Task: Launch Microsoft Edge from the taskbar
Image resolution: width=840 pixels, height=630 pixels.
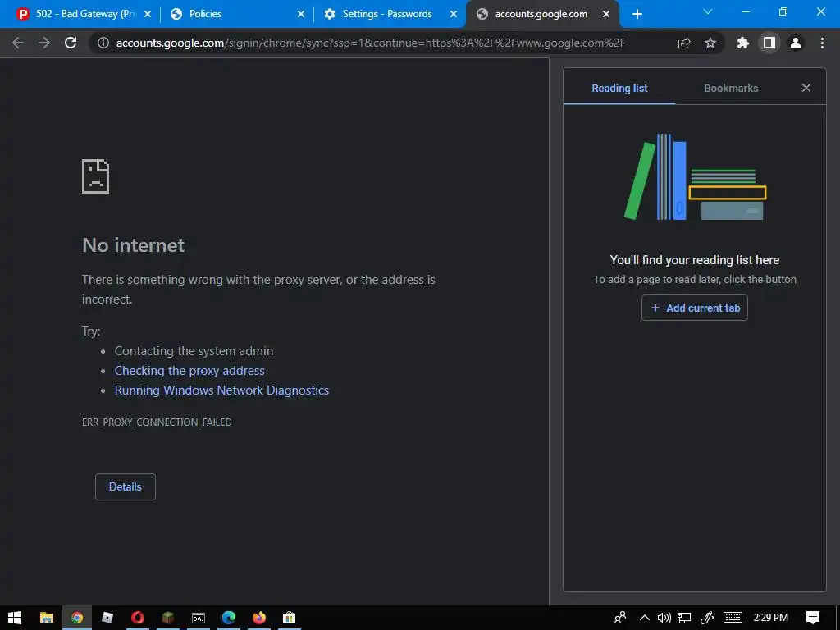Action: pyautogui.click(x=229, y=618)
